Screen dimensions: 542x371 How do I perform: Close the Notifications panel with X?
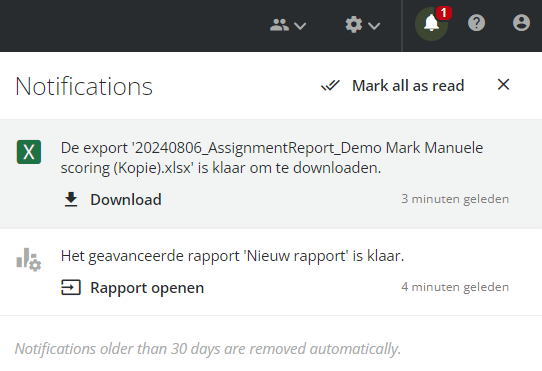[503, 84]
